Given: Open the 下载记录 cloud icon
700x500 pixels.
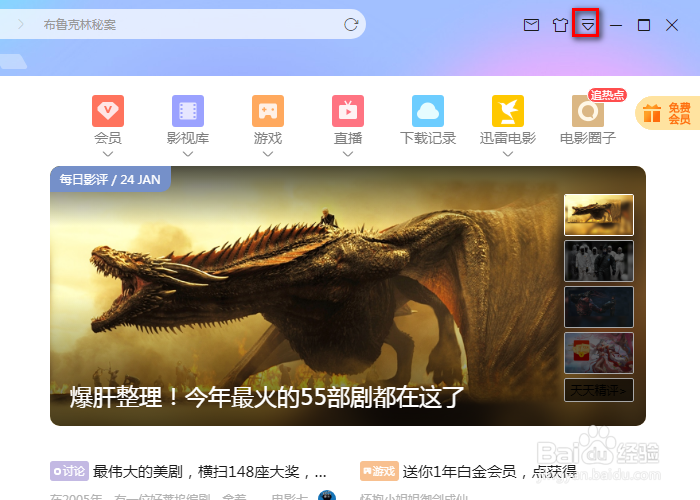Looking at the screenshot, I should (428, 111).
